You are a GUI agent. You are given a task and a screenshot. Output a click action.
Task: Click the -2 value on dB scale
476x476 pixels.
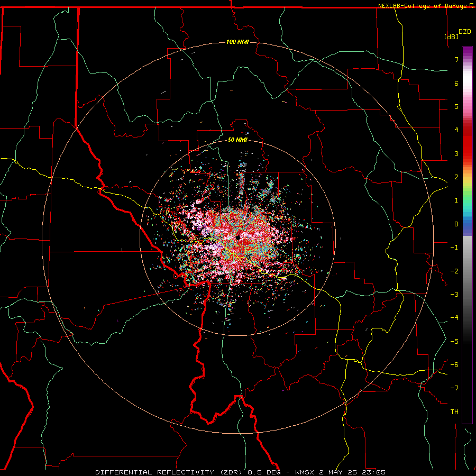(454, 271)
